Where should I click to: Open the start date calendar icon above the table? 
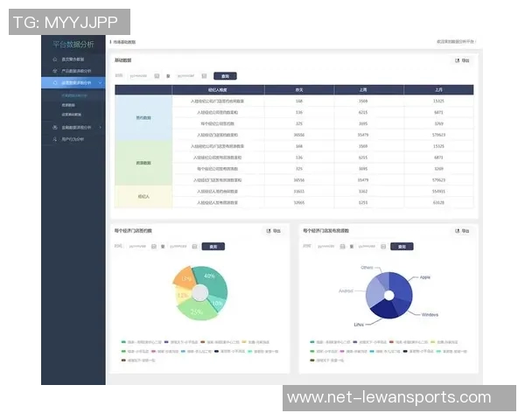157,76
